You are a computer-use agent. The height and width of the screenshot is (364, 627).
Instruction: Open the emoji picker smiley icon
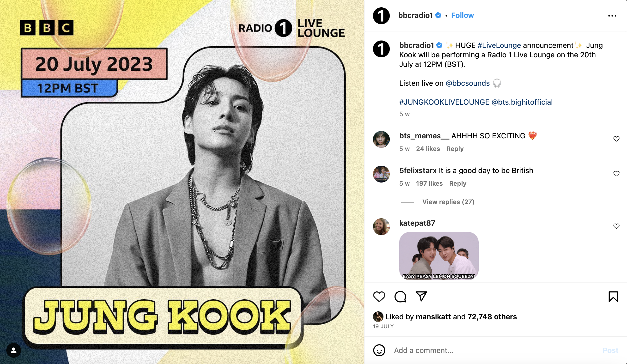pos(379,350)
